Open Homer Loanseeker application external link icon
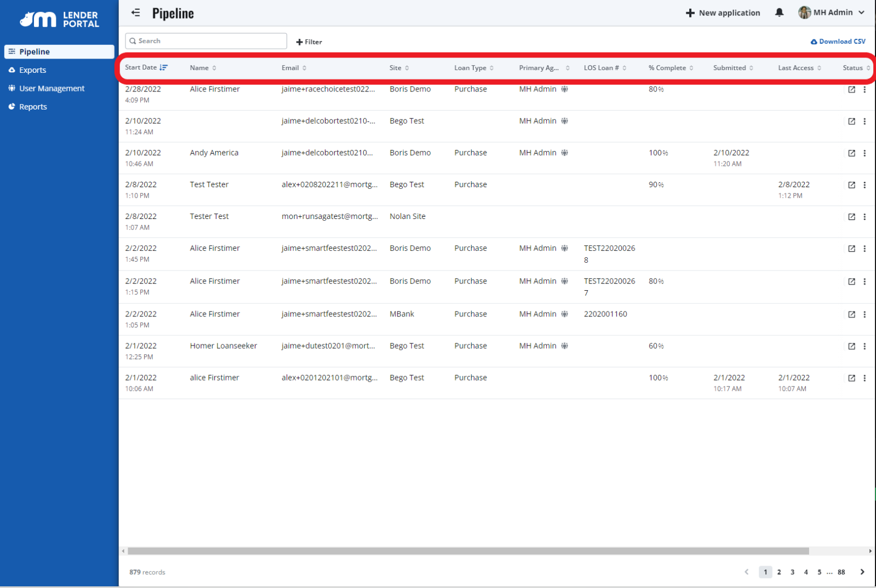This screenshot has height=588, width=876. coord(851,345)
